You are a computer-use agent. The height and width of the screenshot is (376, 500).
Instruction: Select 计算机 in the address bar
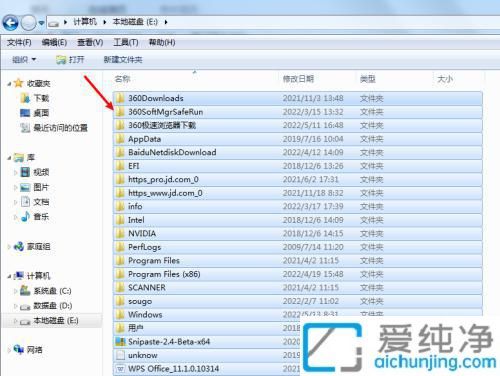pos(85,22)
